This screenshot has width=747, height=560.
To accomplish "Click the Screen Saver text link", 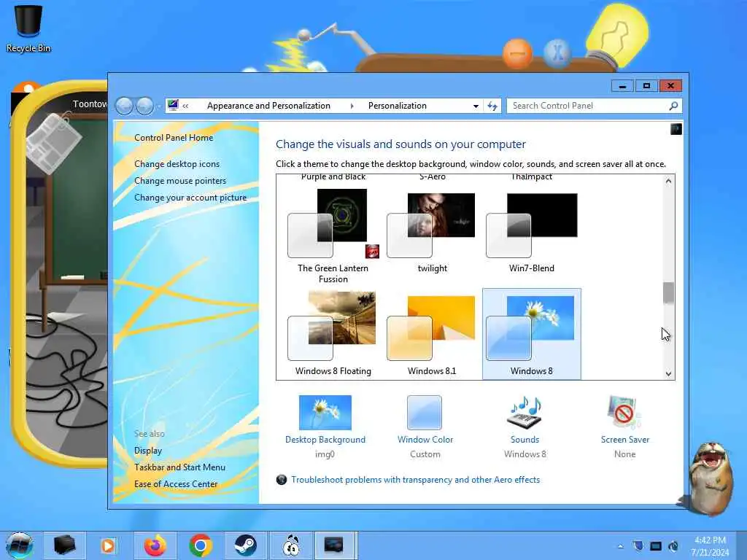I will click(624, 440).
